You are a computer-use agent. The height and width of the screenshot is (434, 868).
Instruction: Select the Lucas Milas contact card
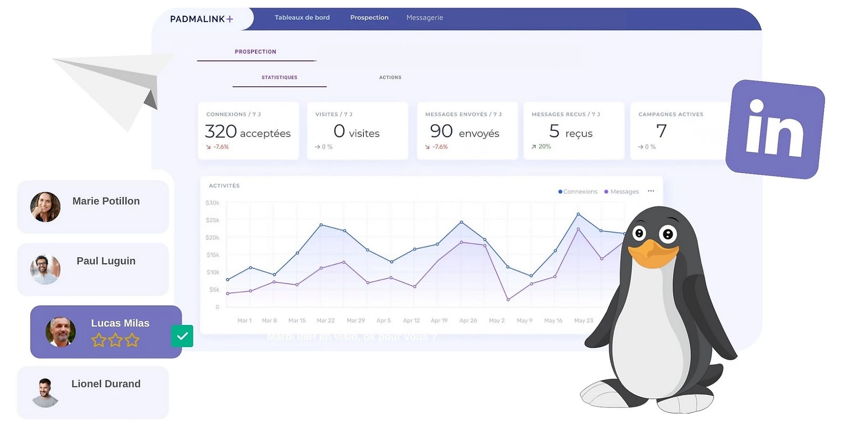(106, 332)
